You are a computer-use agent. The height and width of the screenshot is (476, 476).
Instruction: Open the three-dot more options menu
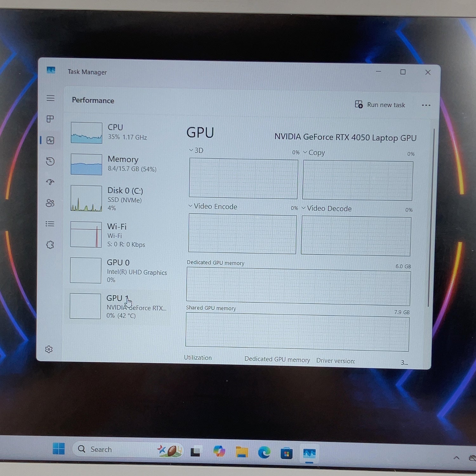click(x=426, y=105)
